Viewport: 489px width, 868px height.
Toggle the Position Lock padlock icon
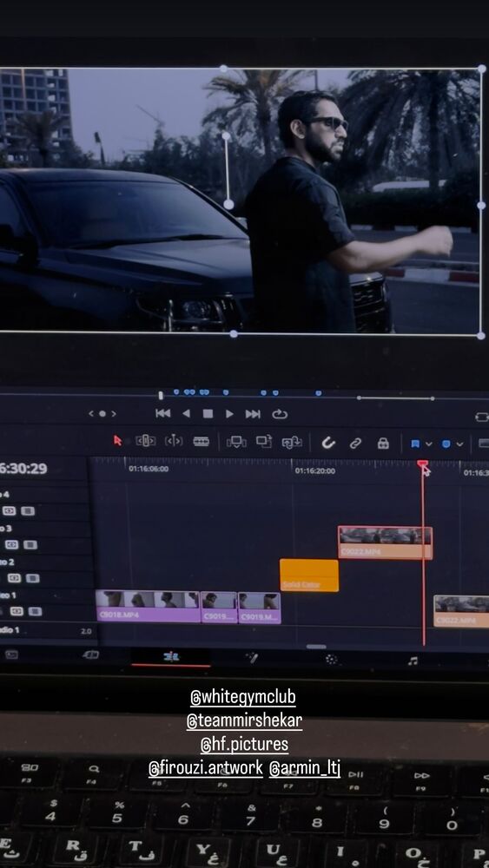click(x=383, y=443)
